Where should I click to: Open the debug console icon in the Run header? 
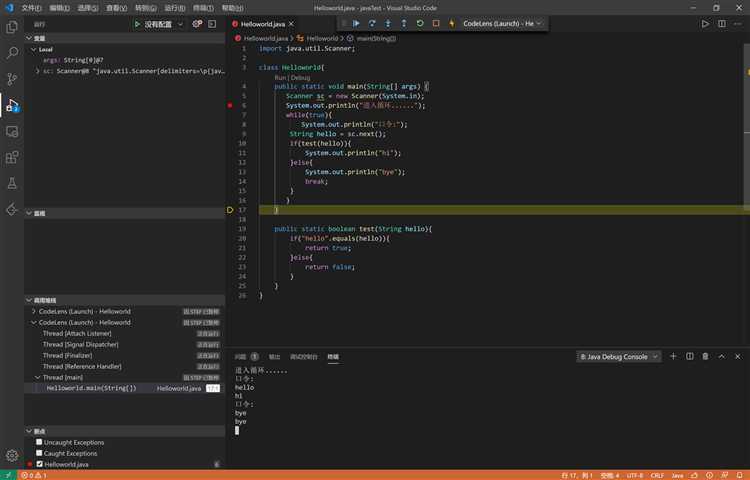pos(212,24)
